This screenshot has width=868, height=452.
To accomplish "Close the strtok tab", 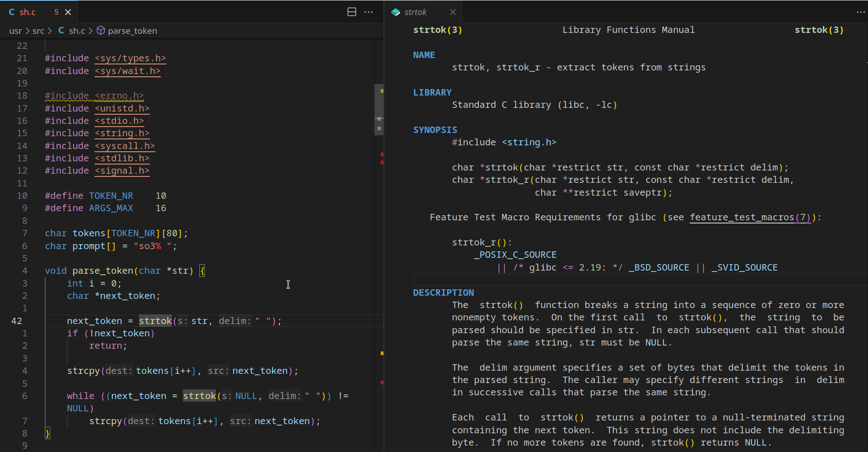I will tap(453, 12).
